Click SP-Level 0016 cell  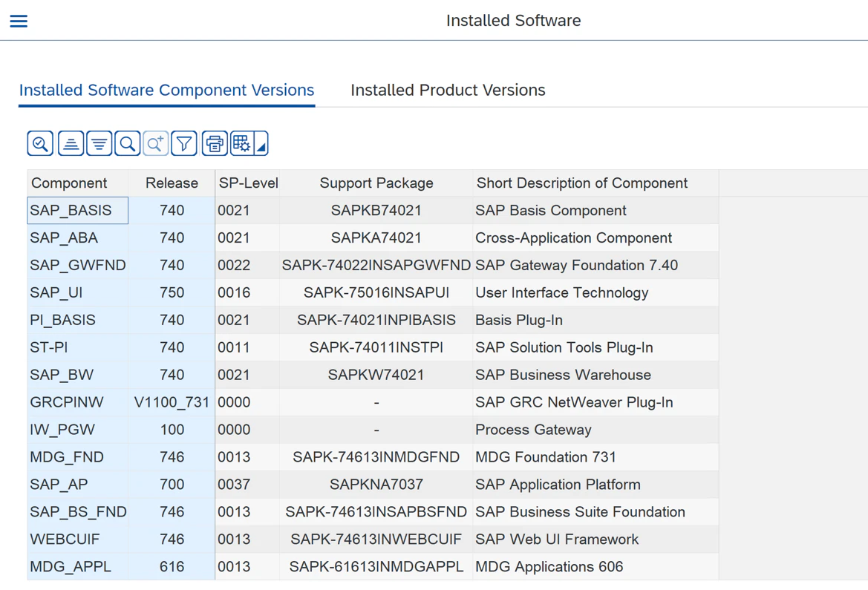pyautogui.click(x=247, y=293)
